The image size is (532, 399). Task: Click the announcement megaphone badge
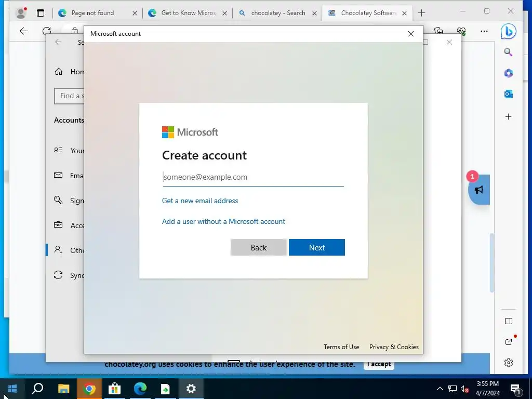tap(478, 189)
